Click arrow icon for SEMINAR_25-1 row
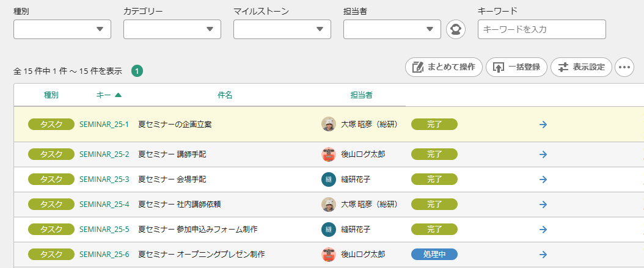This screenshot has width=644, height=268. (x=543, y=125)
